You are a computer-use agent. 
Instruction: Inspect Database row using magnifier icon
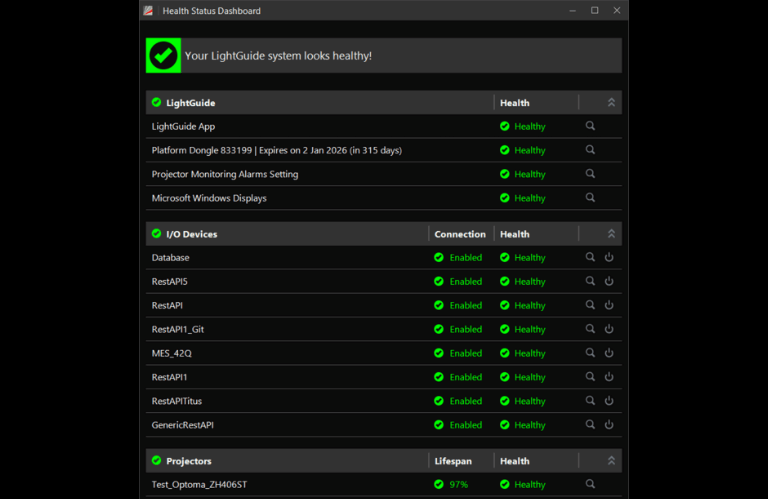click(x=590, y=257)
